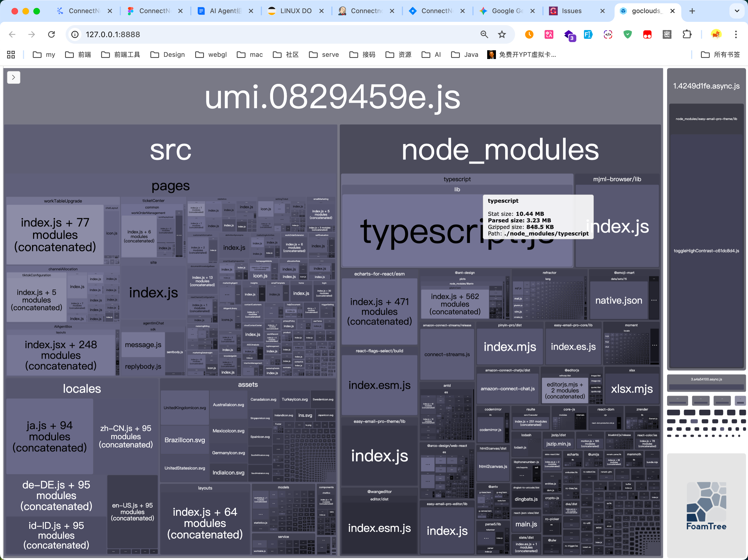Open the blue FI extension icon
Viewport: 748px width, 560px height.
588,34
